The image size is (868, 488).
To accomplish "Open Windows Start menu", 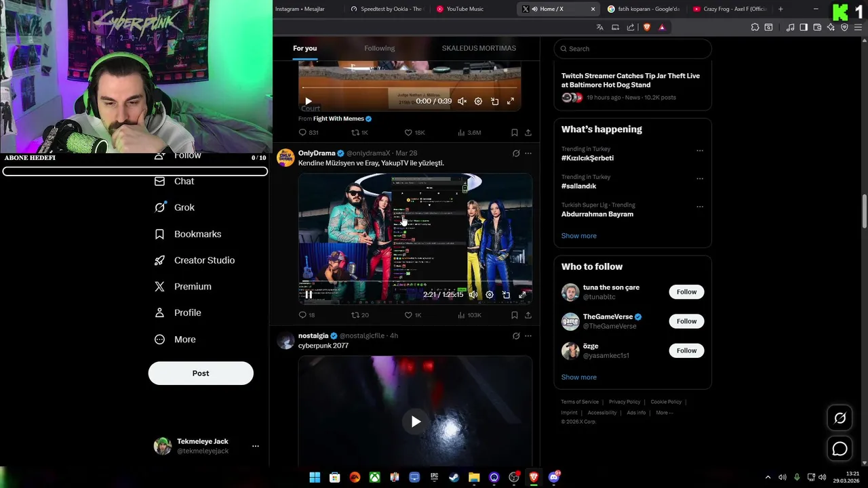I will [x=315, y=477].
